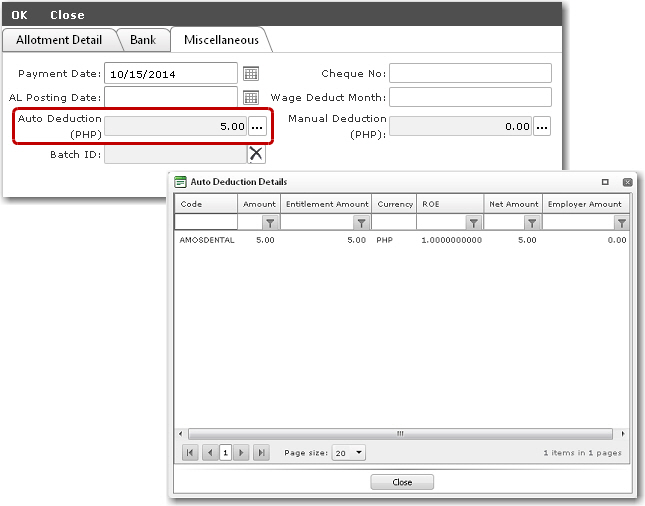Clear Batch ID with X icon
Image resolution: width=645 pixels, height=506 pixels.
(256, 154)
